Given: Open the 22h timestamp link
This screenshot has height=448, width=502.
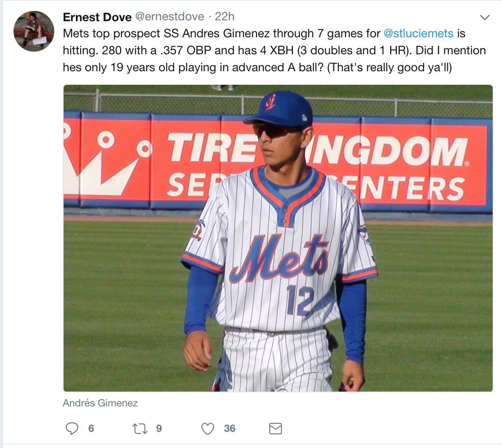Looking at the screenshot, I should (224, 17).
